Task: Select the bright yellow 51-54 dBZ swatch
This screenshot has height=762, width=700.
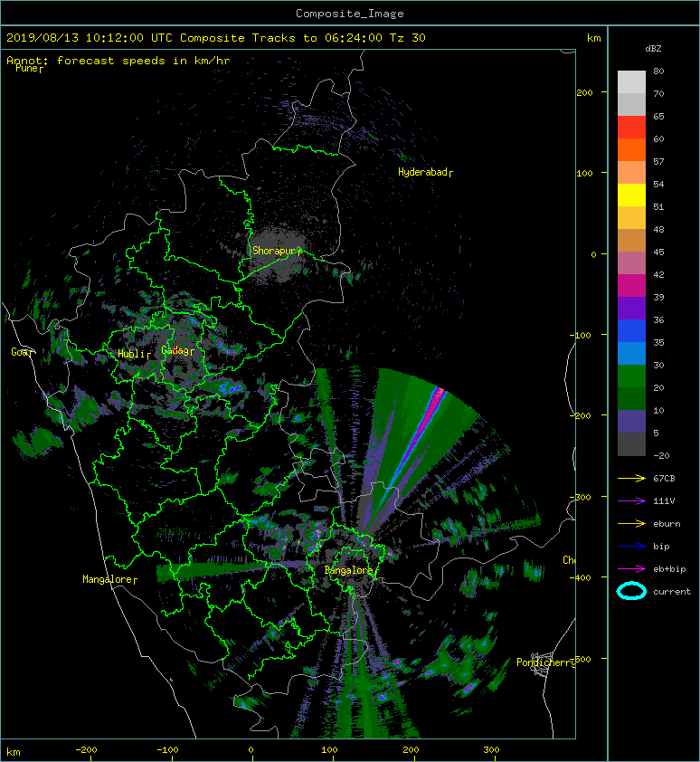Action: [631, 195]
